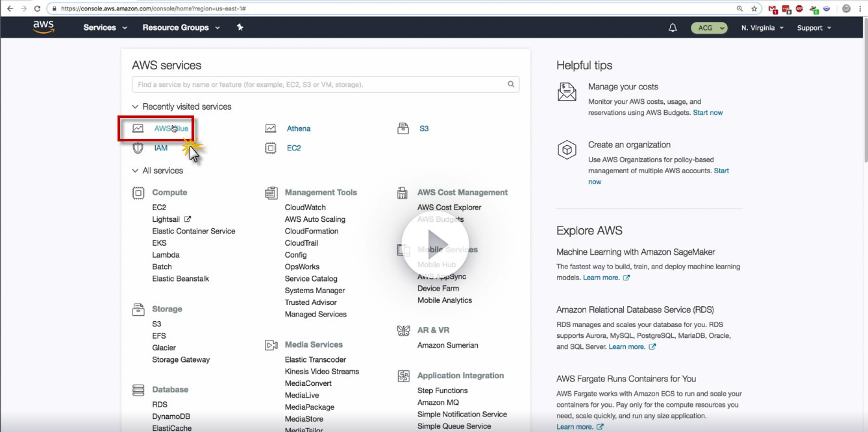868x432 pixels.
Task: Open AWS Glue from recent services
Action: 171,128
